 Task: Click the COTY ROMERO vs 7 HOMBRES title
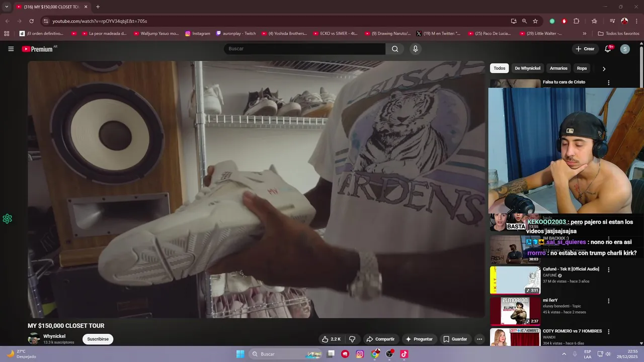click(572, 331)
